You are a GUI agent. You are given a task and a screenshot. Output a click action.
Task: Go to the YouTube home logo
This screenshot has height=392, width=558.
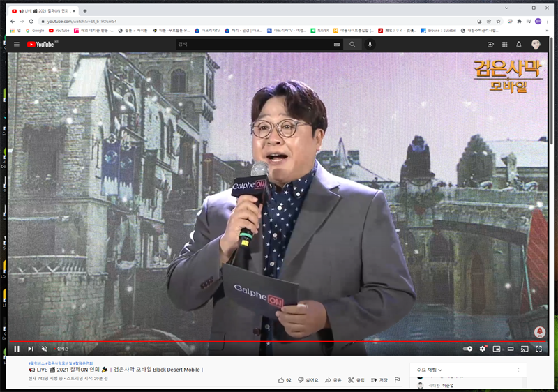[40, 45]
